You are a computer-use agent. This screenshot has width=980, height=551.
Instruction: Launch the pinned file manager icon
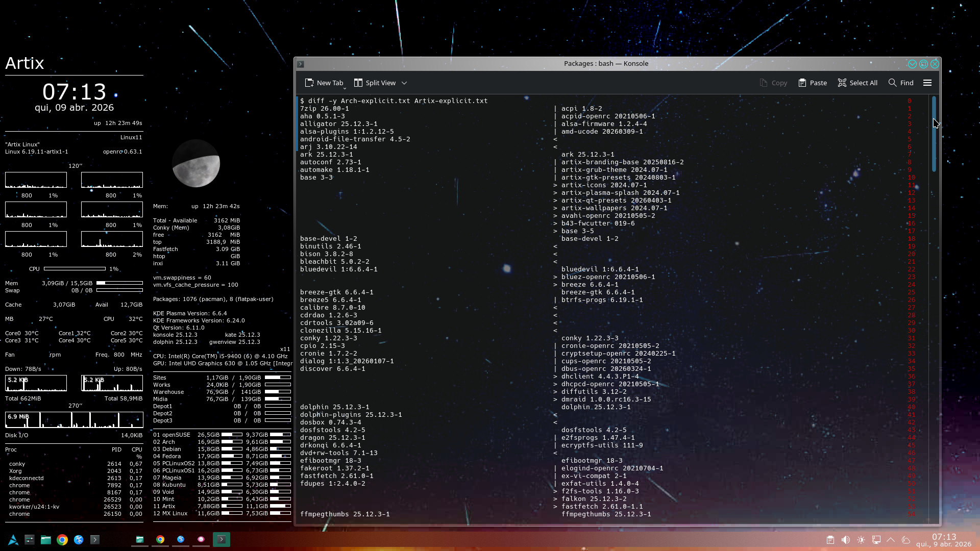coord(46,540)
